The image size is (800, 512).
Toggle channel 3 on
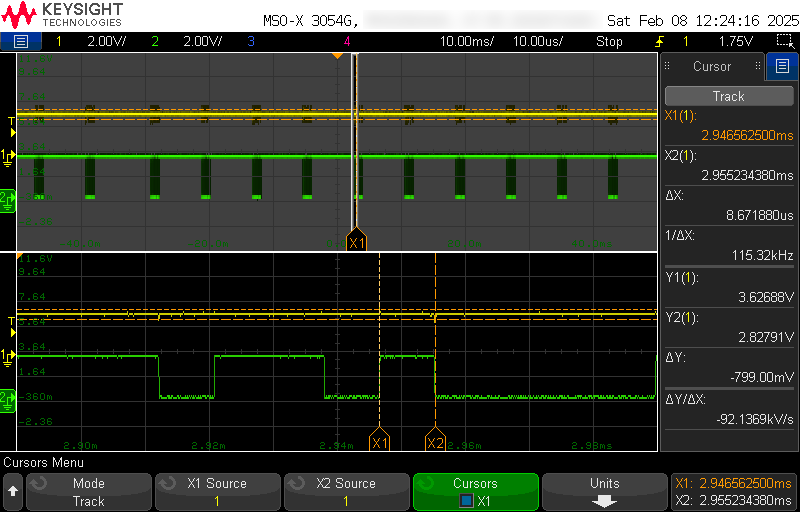click(250, 41)
